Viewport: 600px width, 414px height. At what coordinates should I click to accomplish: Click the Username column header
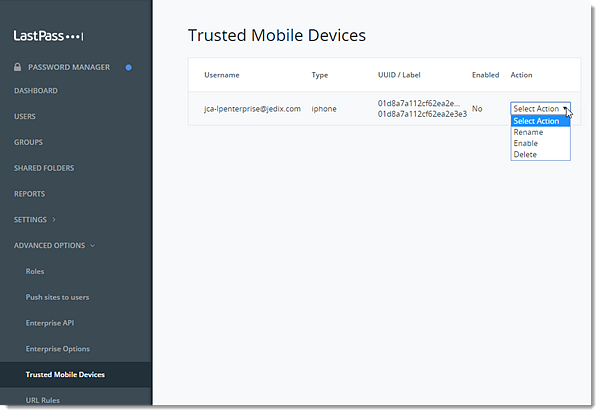[222, 75]
